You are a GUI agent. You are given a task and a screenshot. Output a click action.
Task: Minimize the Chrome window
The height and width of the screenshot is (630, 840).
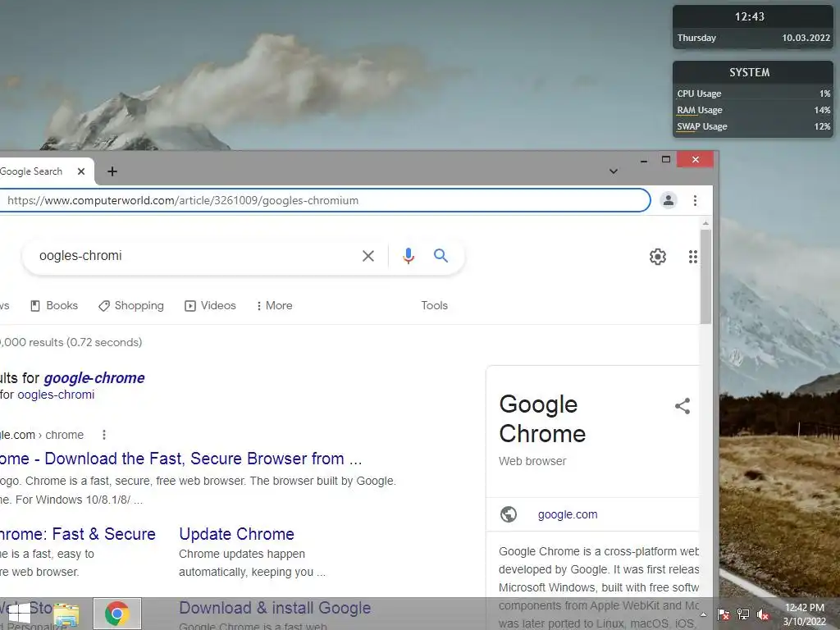coord(644,160)
